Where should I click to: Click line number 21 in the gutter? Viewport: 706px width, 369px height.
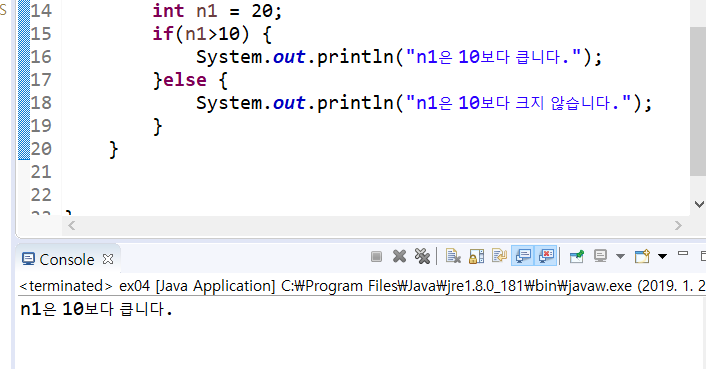41,172
